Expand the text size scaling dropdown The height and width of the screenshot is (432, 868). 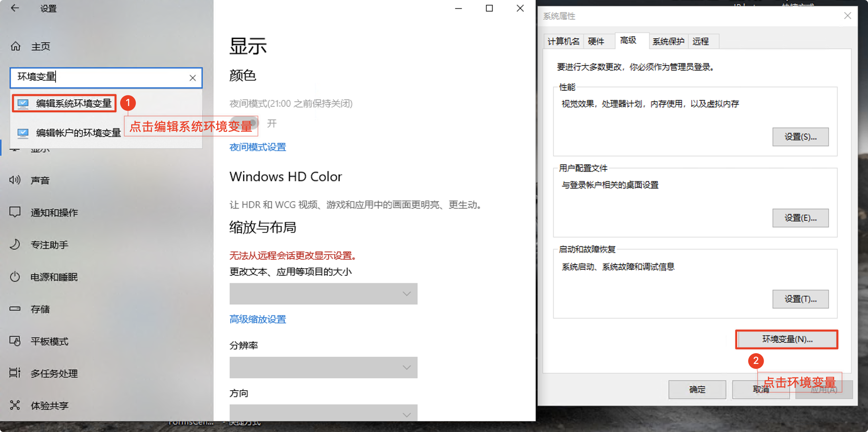tap(323, 293)
